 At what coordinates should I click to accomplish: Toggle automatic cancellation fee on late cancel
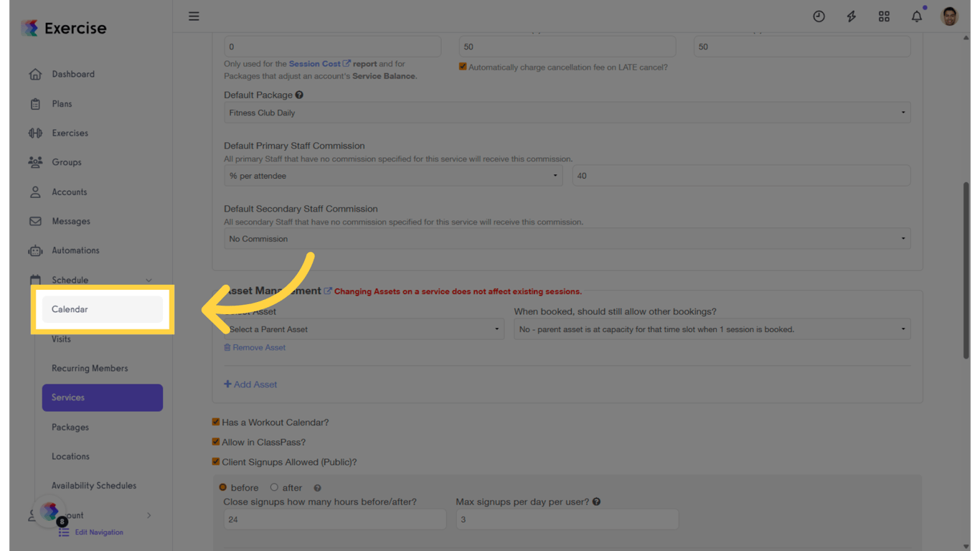click(x=463, y=67)
